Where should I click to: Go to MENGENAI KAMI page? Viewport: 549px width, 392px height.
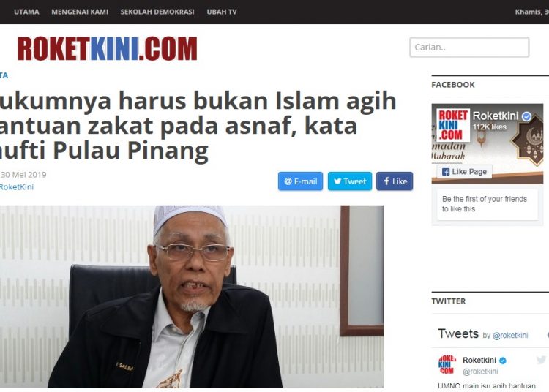tap(80, 12)
